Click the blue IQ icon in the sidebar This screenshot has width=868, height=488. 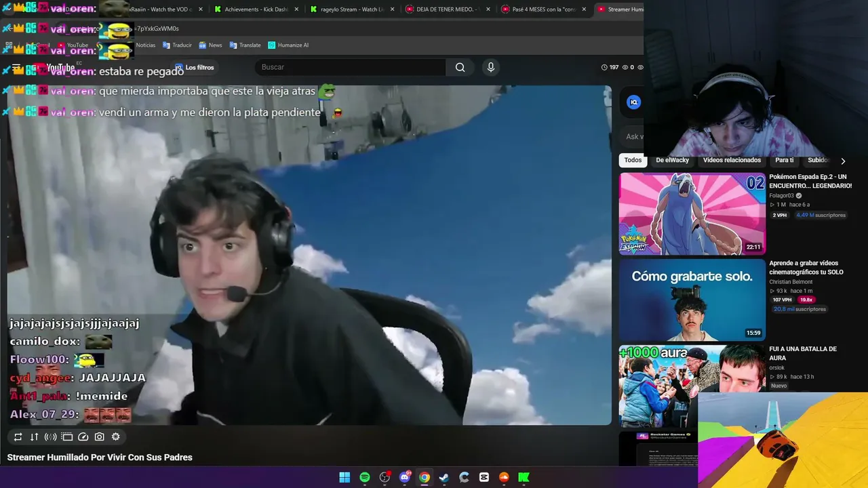[x=633, y=102]
